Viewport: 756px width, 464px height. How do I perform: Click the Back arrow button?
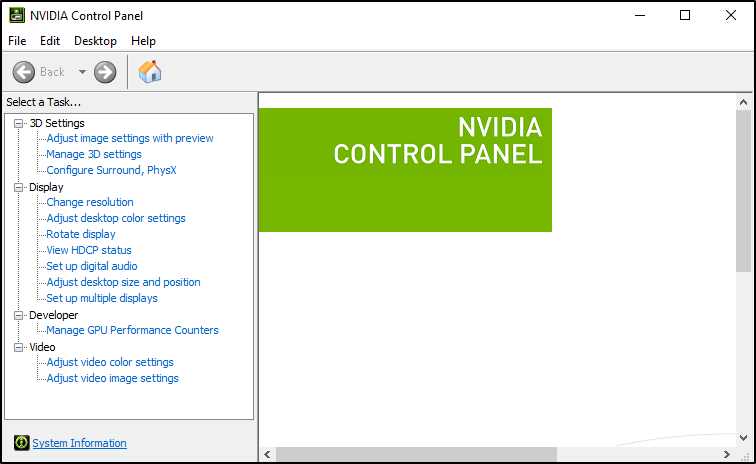pyautogui.click(x=24, y=72)
